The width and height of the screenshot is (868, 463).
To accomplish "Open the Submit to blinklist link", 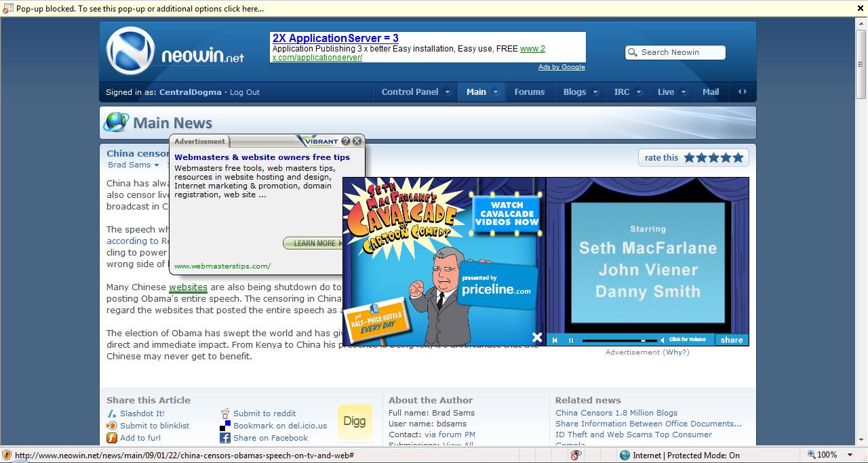I will (x=155, y=426).
